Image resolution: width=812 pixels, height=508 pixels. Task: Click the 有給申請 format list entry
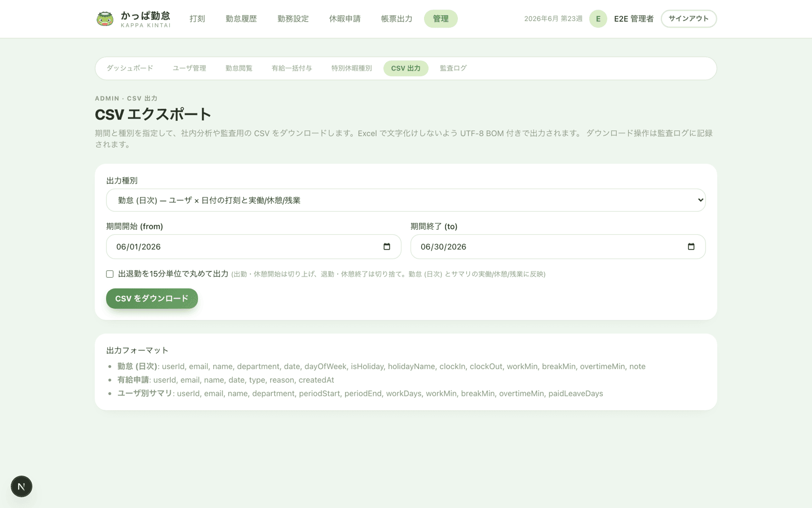(x=226, y=380)
